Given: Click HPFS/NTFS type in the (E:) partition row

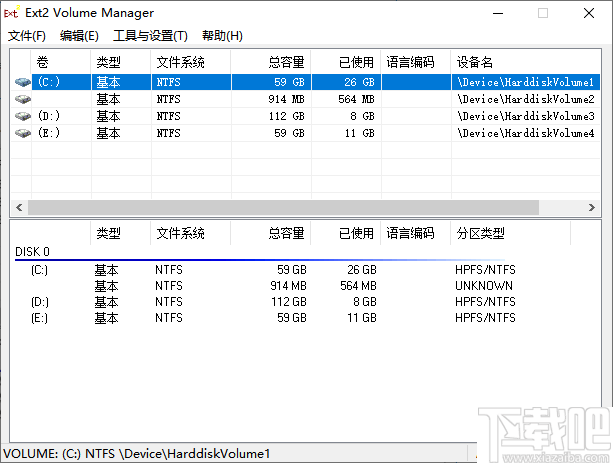Looking at the screenshot, I should [485, 318].
